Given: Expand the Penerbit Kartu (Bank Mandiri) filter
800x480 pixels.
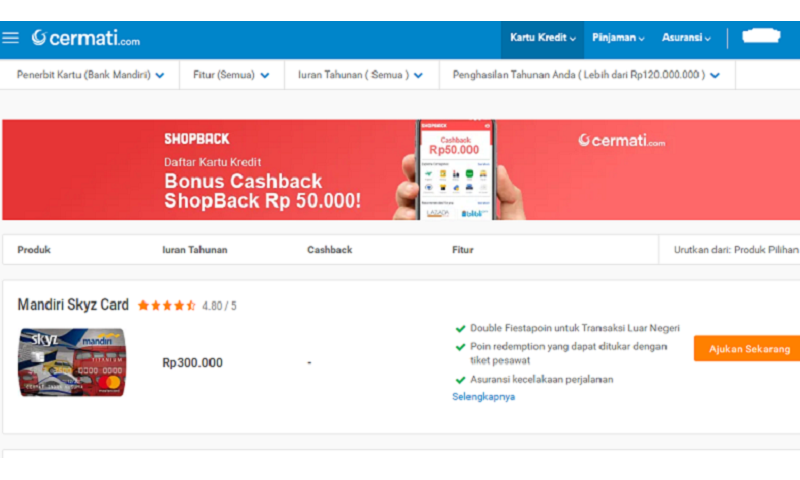Looking at the screenshot, I should (90, 75).
